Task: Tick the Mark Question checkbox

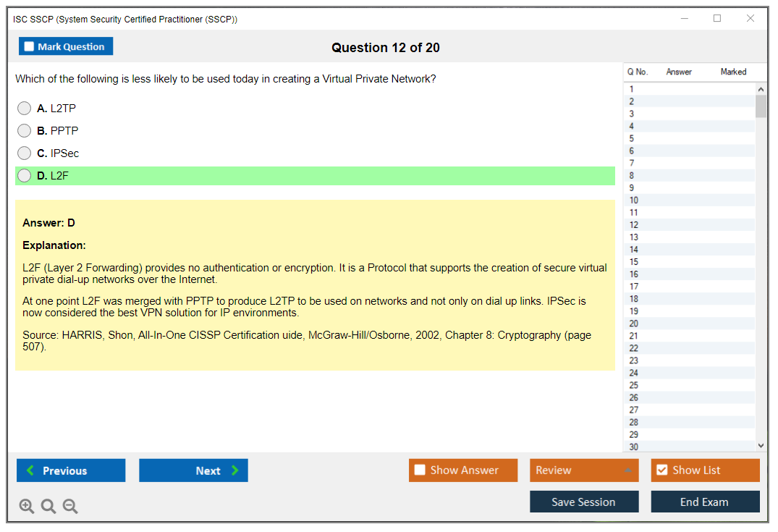Action: [x=29, y=46]
